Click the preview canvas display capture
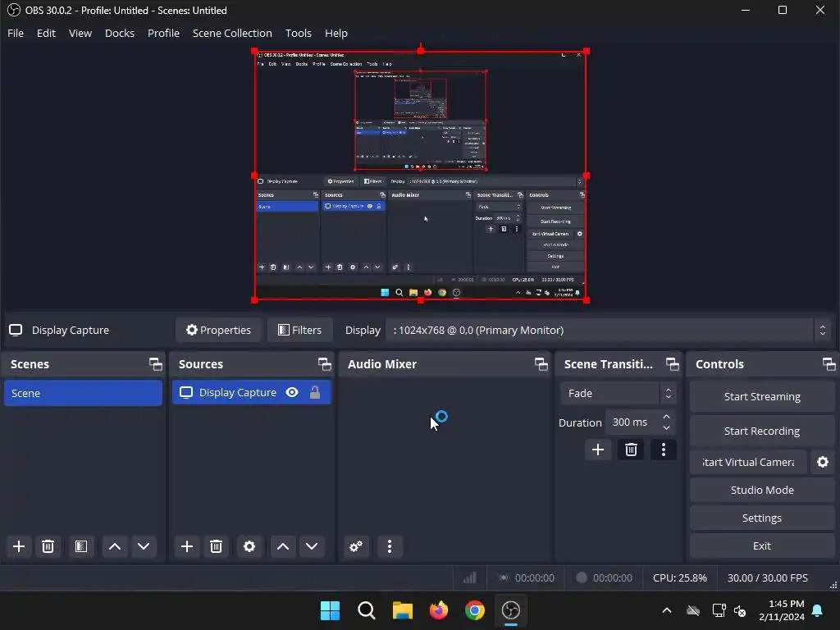840x630 pixels. (421, 176)
